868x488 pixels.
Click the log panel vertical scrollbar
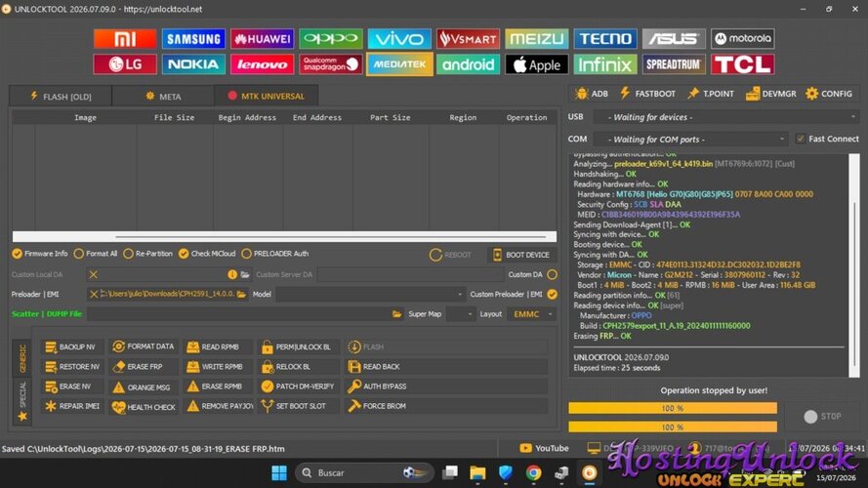pos(853,265)
